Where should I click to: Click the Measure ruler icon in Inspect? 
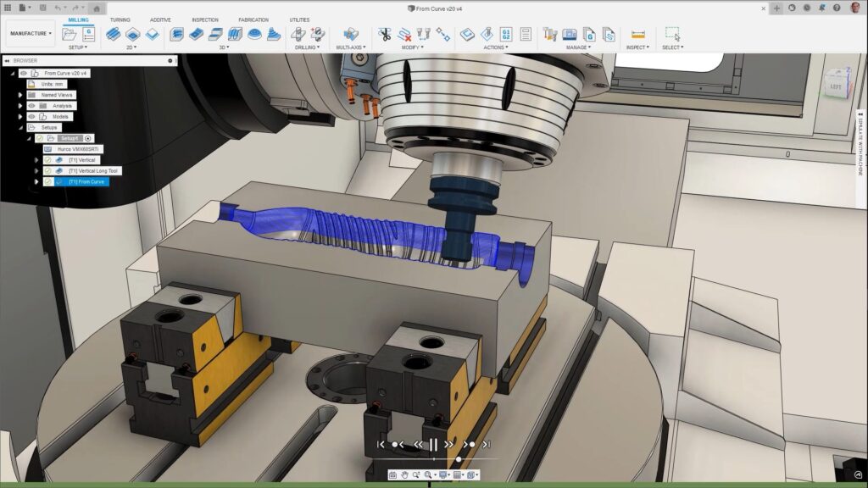pos(638,34)
